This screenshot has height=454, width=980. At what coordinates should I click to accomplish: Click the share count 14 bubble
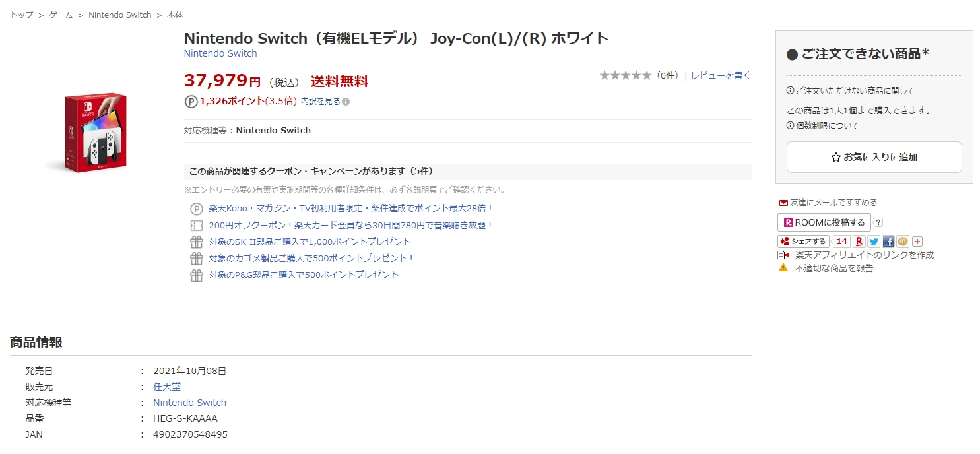[x=841, y=242]
